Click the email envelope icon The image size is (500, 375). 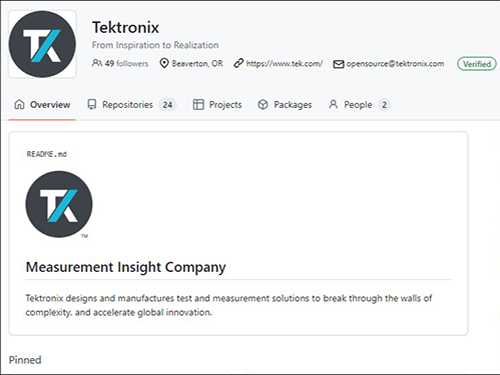[338, 64]
